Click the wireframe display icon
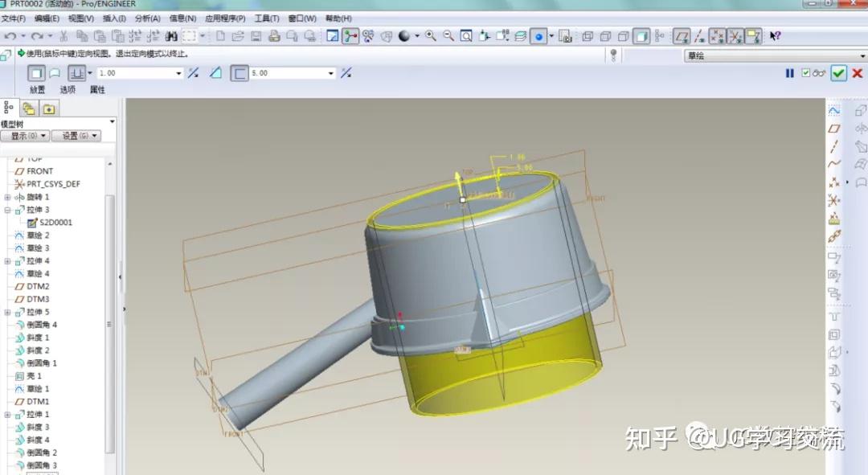 click(x=588, y=36)
